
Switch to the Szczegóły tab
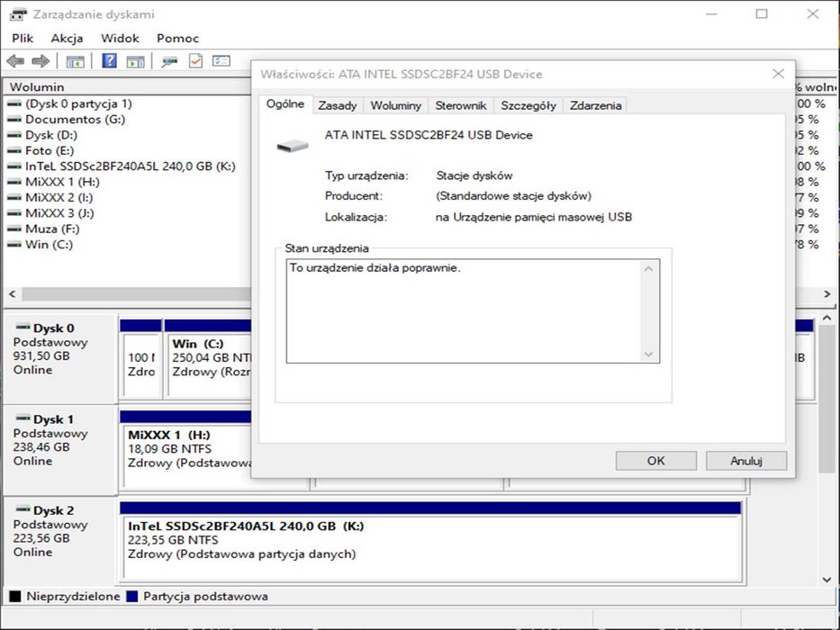click(x=528, y=105)
